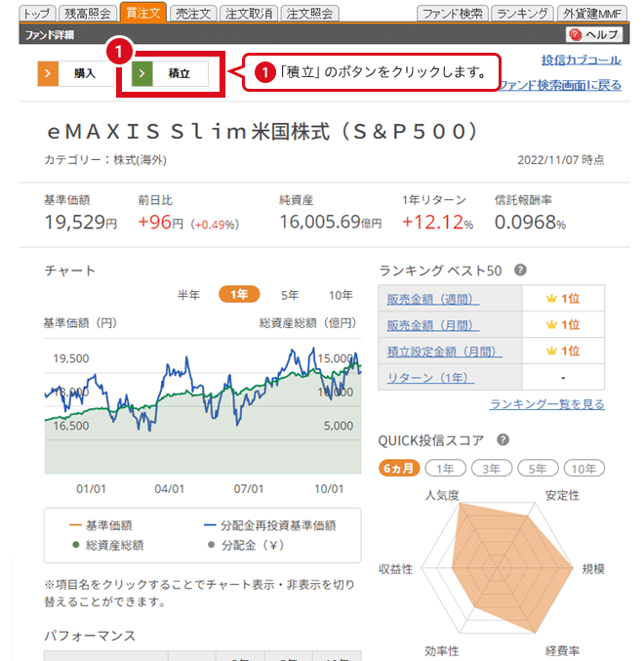644x661 pixels.
Task: Toggle the 分配金（¥） legend series
Action: pos(246,545)
